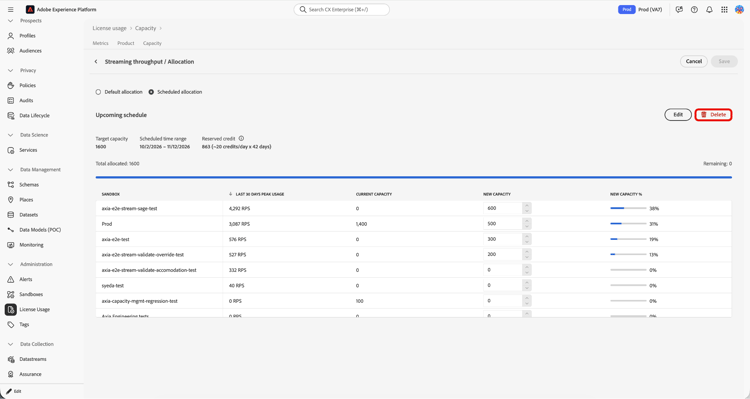
Task: Collapse the Data Management section
Action: point(11,170)
